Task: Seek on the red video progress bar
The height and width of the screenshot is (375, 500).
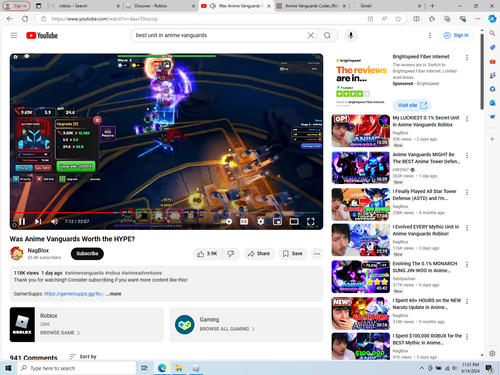Action: point(167,212)
